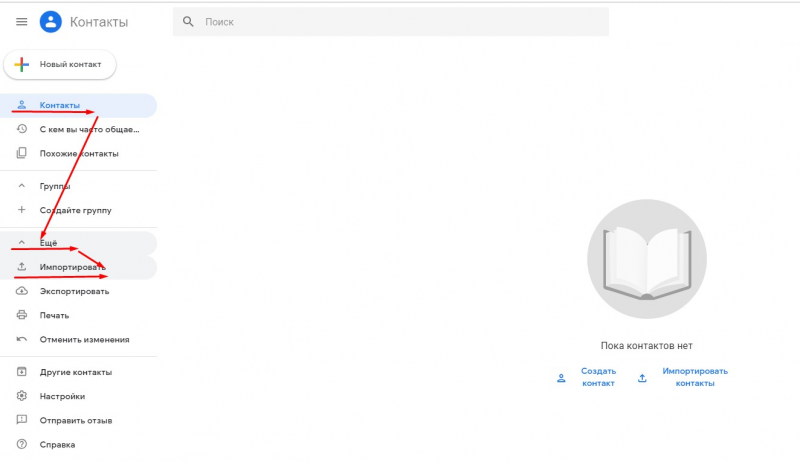Click the duplicate icon beside Похожие контакты
This screenshot has height=462, width=800.
point(21,153)
